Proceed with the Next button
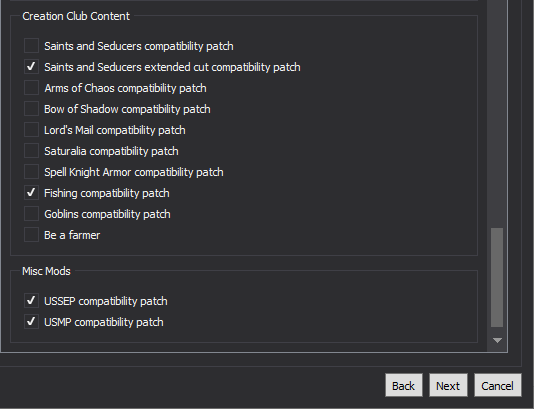This screenshot has height=409, width=534. [x=448, y=386]
